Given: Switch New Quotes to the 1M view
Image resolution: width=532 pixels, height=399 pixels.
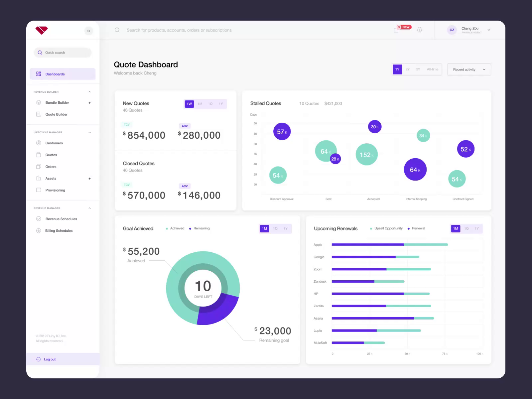Looking at the screenshot, I should [199, 104].
